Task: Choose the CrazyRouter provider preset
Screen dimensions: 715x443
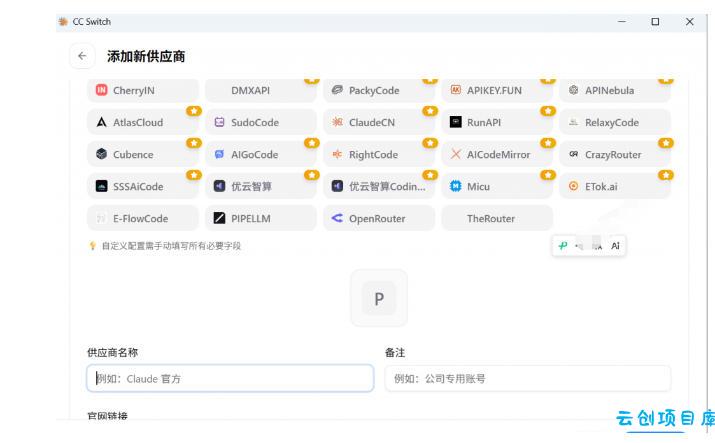Action: click(615, 155)
